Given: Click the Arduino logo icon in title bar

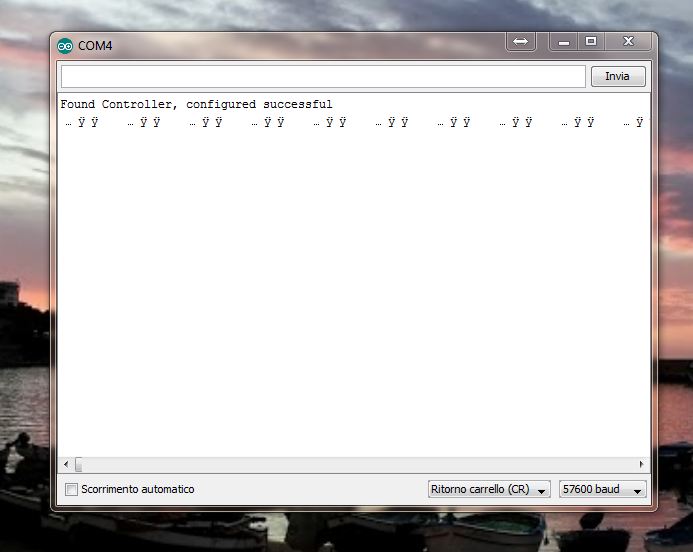Looking at the screenshot, I should coord(65,46).
